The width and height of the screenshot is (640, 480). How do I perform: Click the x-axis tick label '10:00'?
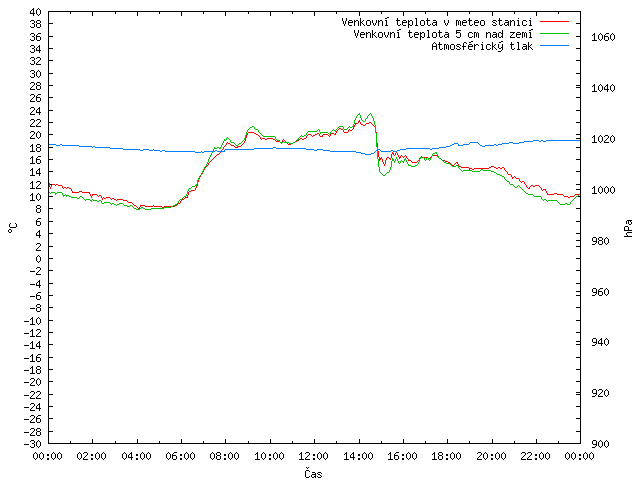pos(269,456)
